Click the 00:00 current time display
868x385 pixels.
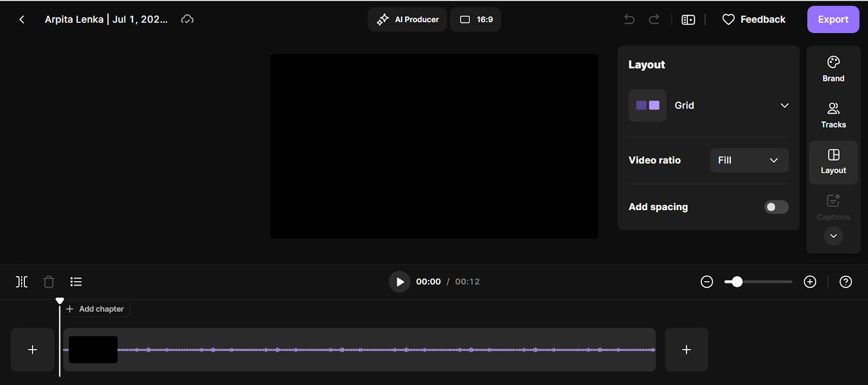[428, 282]
